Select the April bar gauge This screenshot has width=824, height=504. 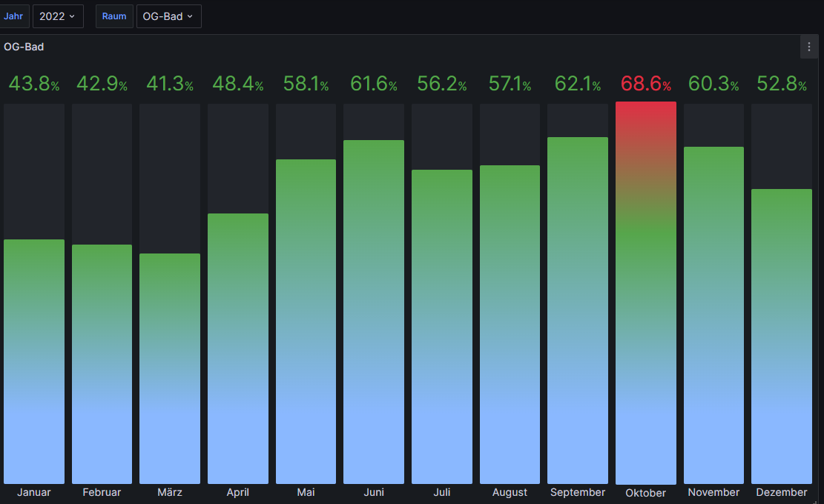click(238, 348)
